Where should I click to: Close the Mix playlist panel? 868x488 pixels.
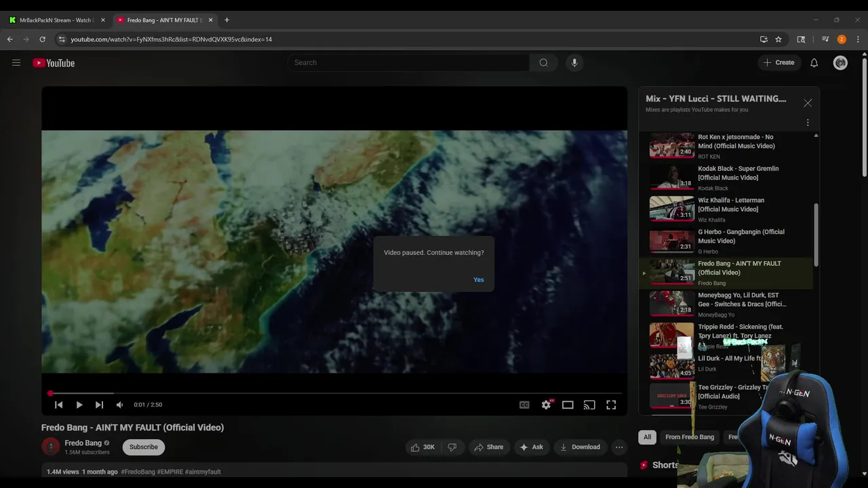click(x=808, y=103)
